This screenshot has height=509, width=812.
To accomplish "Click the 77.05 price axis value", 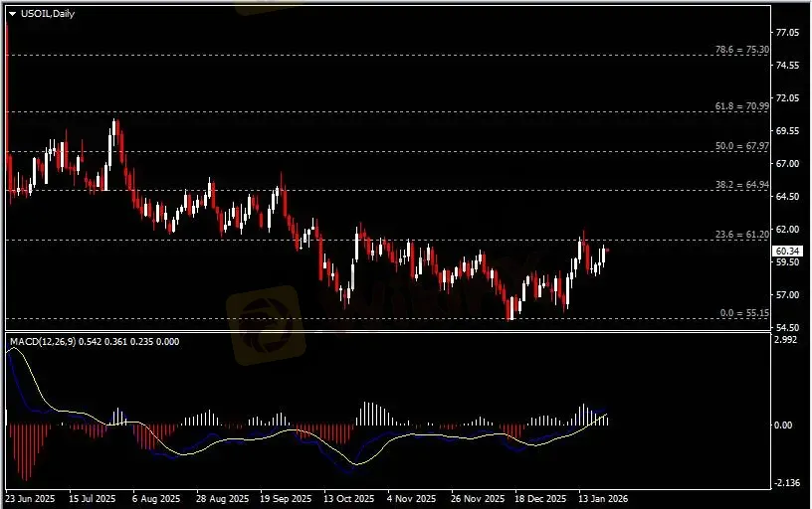I will tap(789, 33).
